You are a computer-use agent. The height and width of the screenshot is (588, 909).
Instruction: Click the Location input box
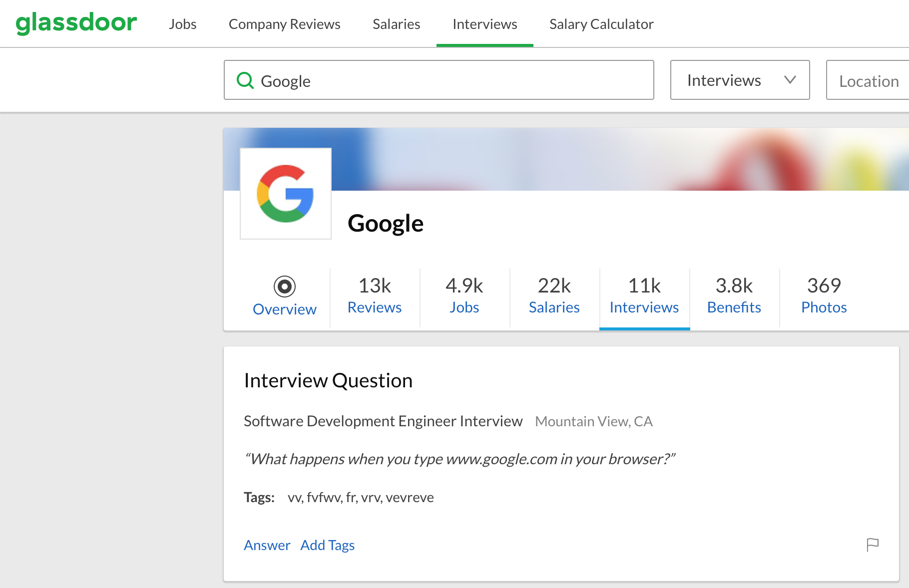click(x=869, y=80)
